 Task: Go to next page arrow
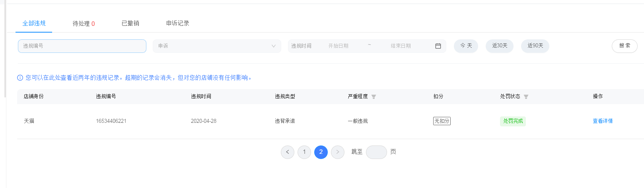pyautogui.click(x=338, y=152)
